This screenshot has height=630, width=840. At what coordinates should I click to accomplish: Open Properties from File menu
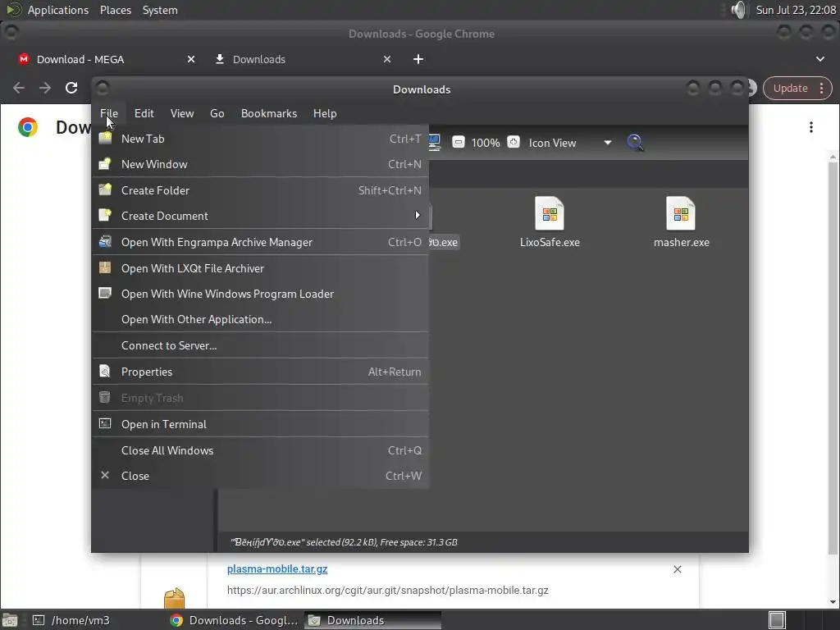[x=260, y=372]
